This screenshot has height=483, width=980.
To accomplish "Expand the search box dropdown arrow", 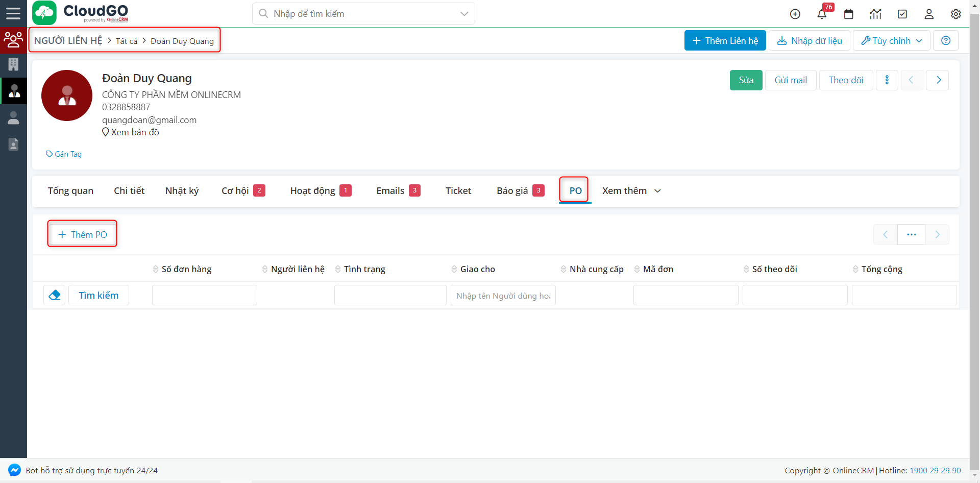I will click(x=464, y=14).
